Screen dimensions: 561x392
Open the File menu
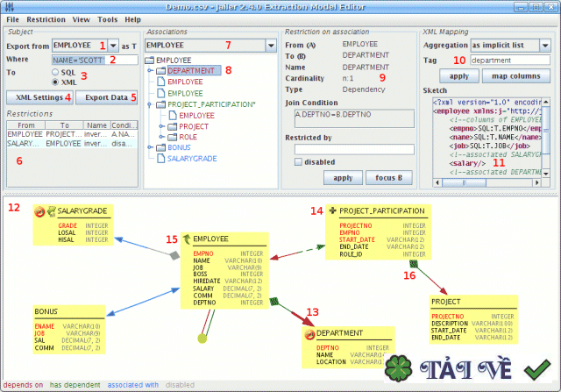click(13, 19)
